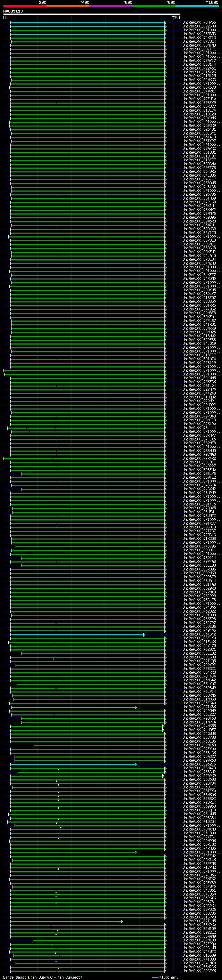Select label UniRef100_C3ZTF1
Viewport: 222px width, 980px height.
click(199, 49)
